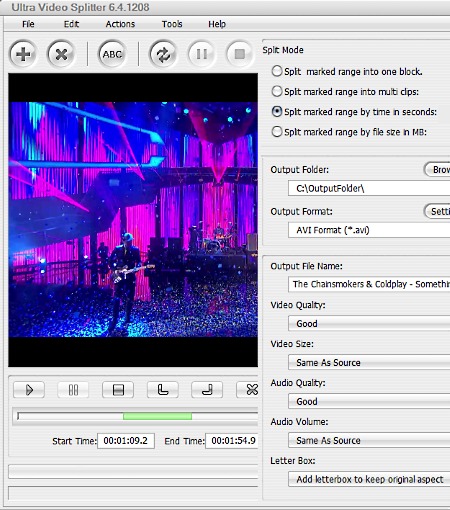Click the video preview frame
Viewport: 450px width, 510px height.
click(133, 220)
